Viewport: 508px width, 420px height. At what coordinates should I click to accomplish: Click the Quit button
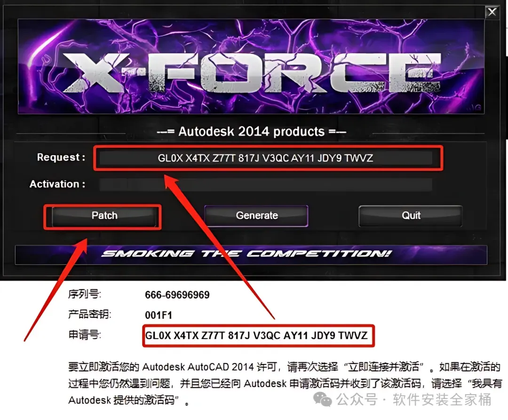[x=411, y=216]
